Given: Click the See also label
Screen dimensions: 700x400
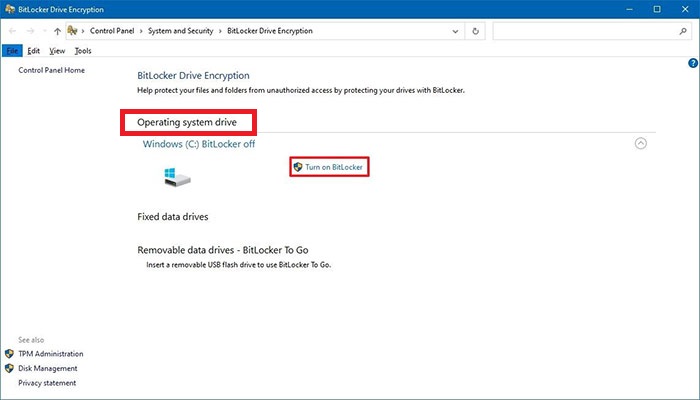Looking at the screenshot, I should (x=31, y=340).
